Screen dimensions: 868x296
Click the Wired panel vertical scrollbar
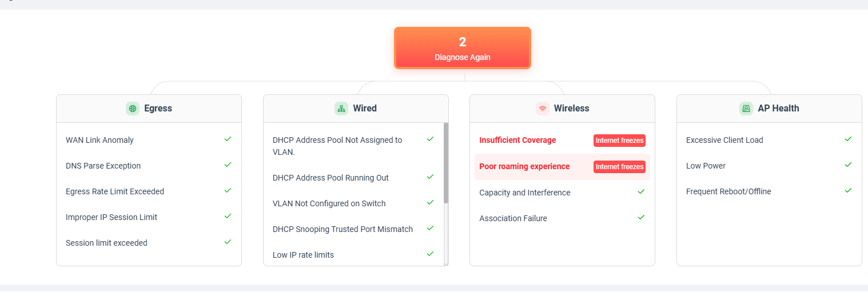pyautogui.click(x=446, y=163)
